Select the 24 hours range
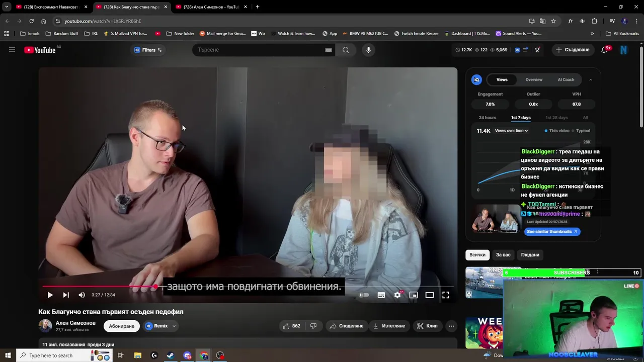The image size is (644, 362). click(488, 118)
